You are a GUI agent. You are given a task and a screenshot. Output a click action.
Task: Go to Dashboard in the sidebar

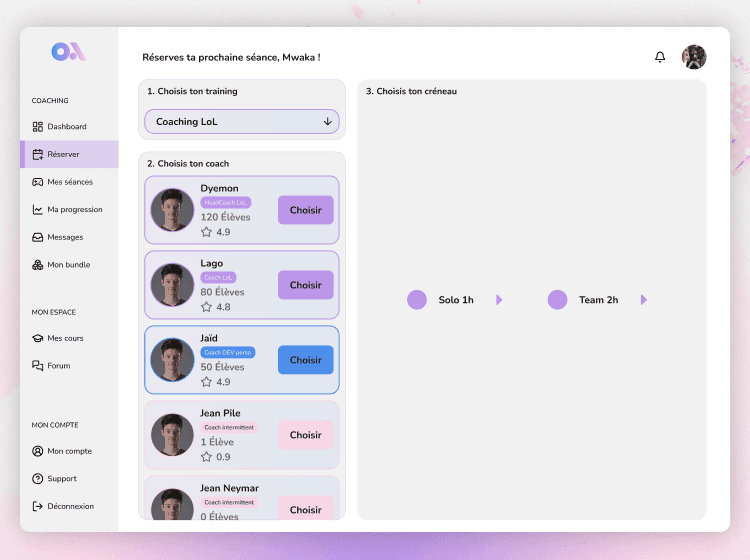(x=69, y=127)
